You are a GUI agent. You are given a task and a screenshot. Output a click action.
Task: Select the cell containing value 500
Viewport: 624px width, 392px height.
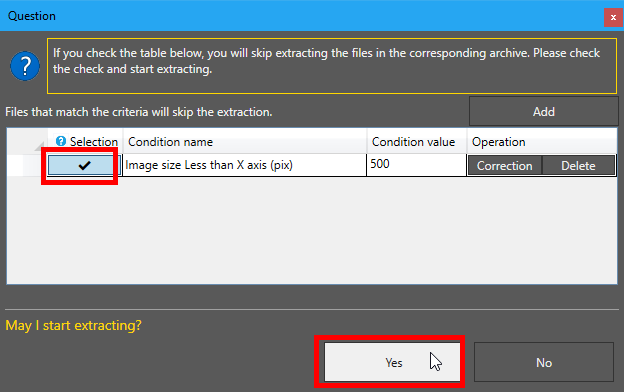(416, 165)
